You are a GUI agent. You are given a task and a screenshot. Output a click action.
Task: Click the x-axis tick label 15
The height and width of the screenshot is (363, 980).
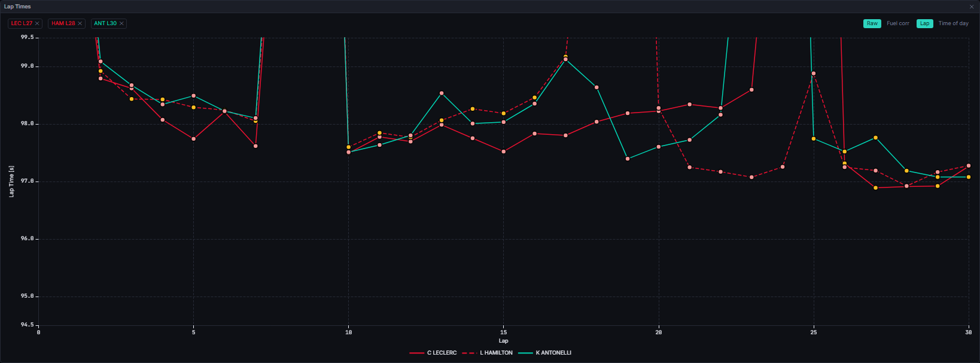coord(504,332)
